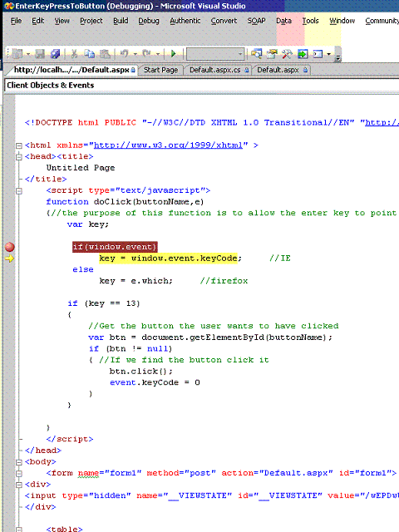Click the 'function doClick(buttonName,e)' line

pos(125,201)
